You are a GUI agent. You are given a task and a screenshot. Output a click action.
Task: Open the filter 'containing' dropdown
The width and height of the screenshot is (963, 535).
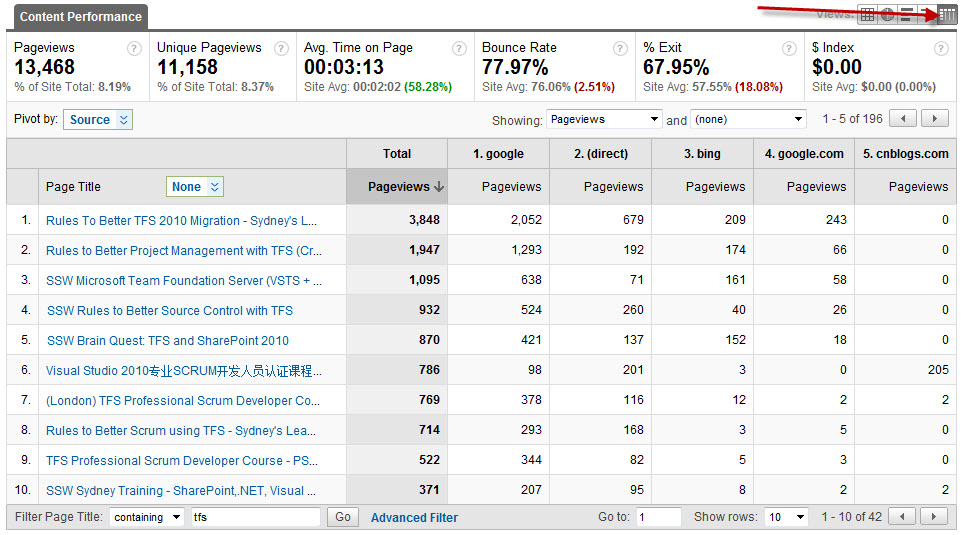147,517
